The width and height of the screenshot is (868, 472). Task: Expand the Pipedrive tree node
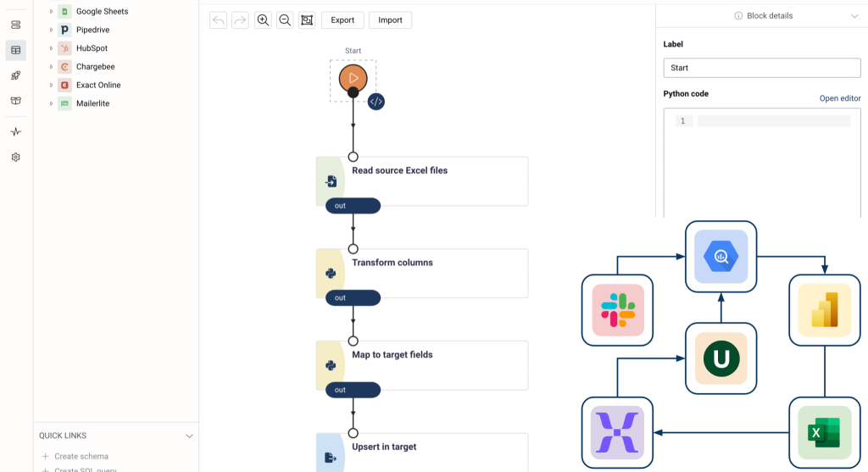click(x=51, y=30)
